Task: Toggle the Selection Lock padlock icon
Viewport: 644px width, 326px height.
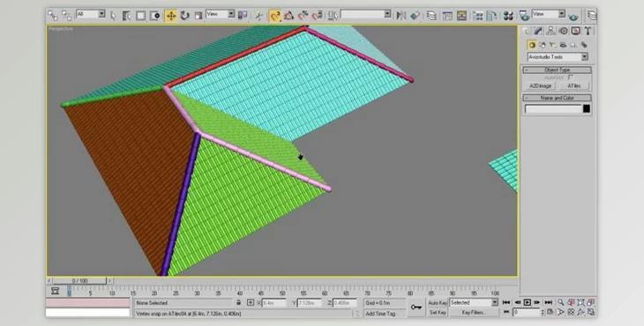Action: (x=238, y=302)
